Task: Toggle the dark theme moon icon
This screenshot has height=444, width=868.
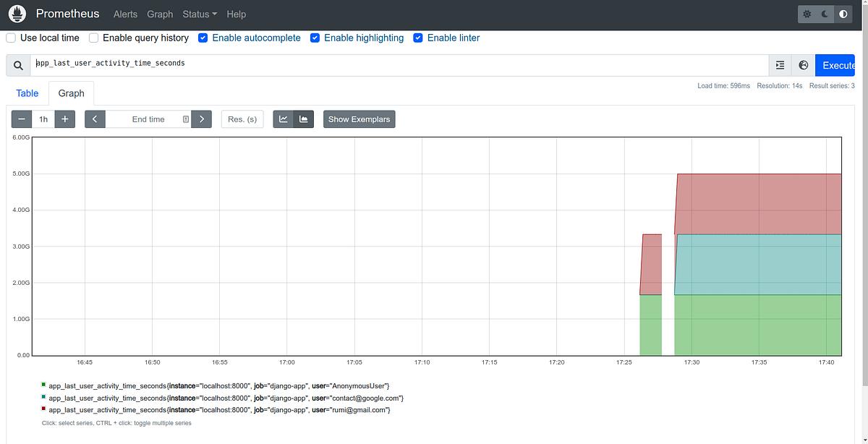Action: [x=825, y=14]
